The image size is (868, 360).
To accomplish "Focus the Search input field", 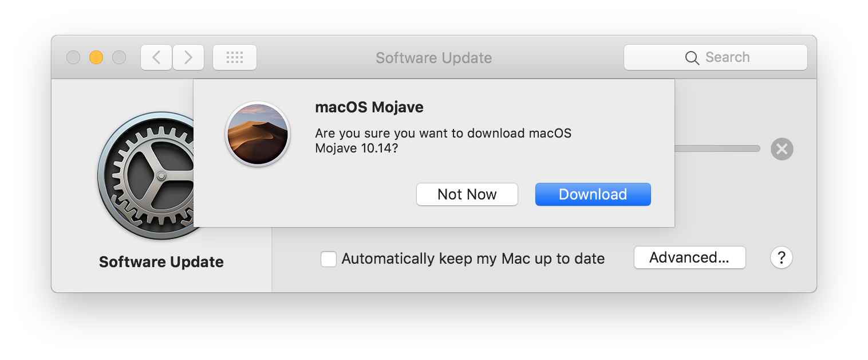I will tap(716, 57).
